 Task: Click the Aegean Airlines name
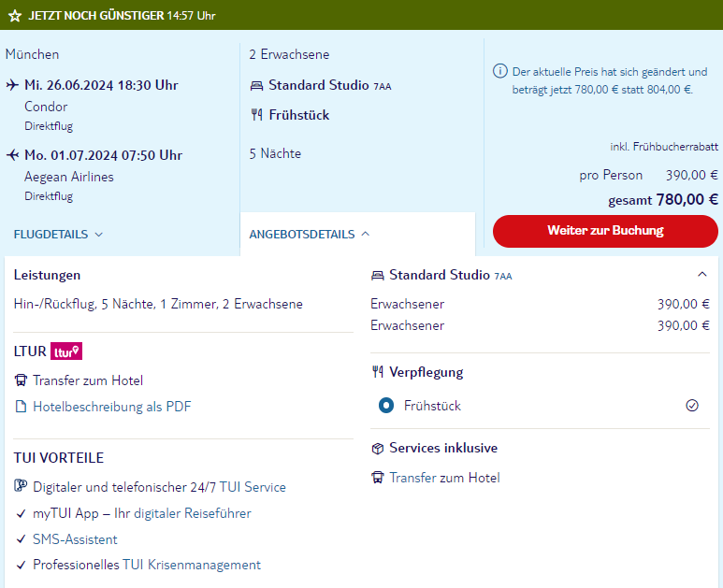click(x=69, y=177)
